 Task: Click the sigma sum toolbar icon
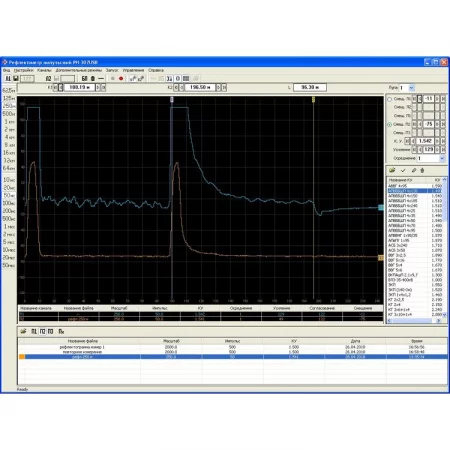click(x=169, y=79)
